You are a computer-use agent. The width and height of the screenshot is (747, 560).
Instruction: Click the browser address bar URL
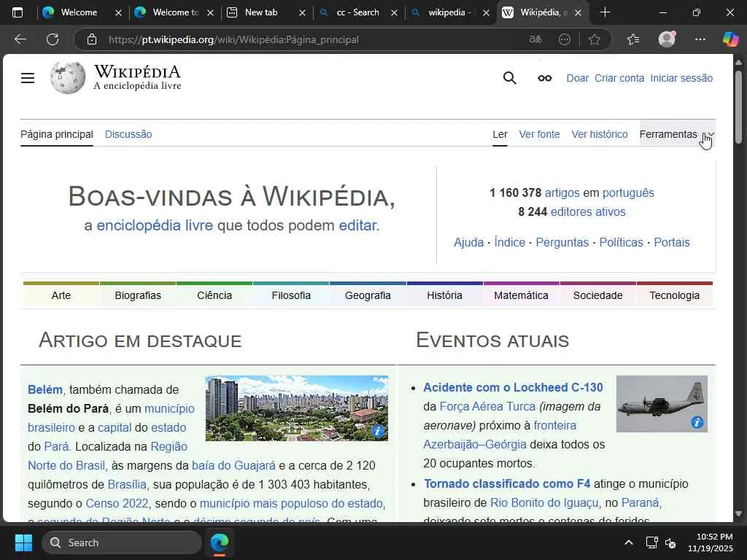click(x=233, y=39)
